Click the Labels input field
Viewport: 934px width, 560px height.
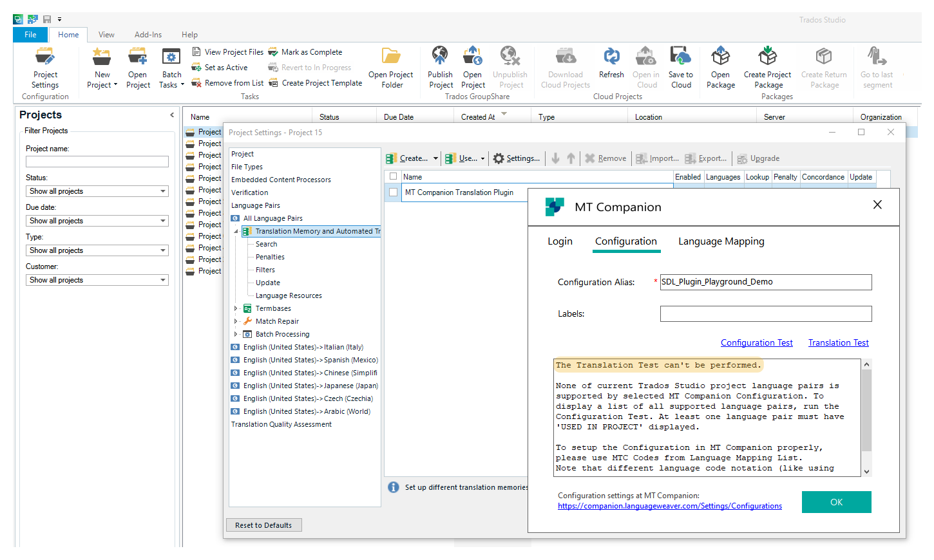(766, 313)
